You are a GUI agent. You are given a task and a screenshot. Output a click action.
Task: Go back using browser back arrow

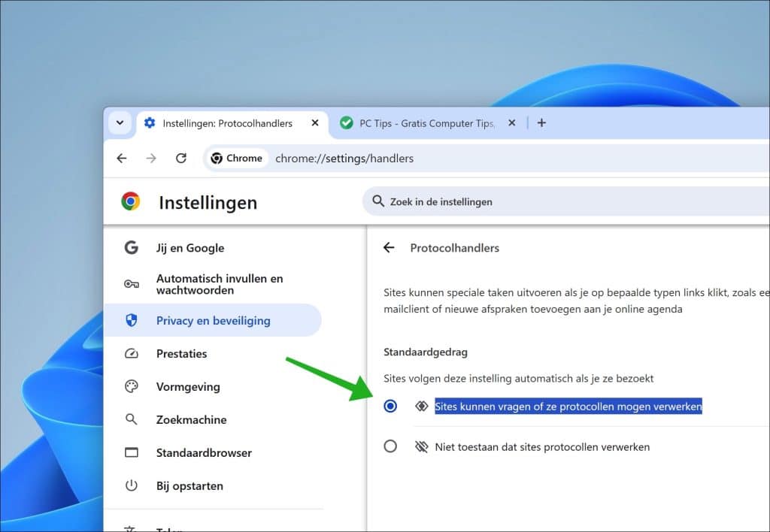[122, 158]
